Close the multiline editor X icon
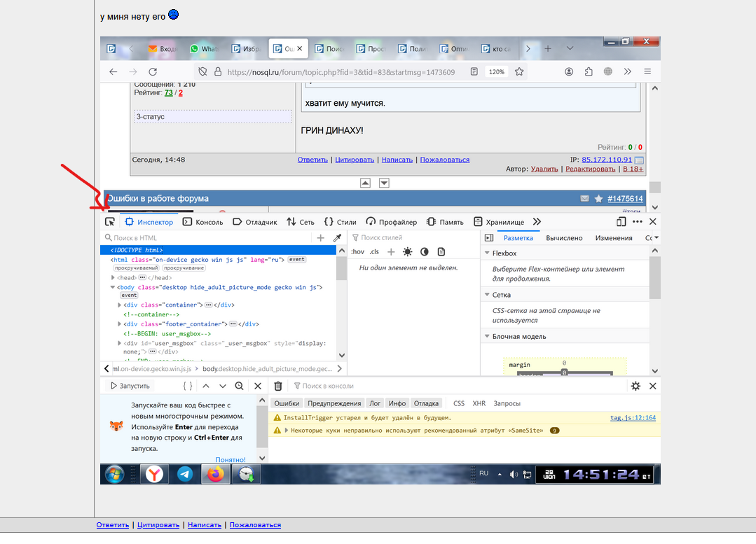 (258, 386)
